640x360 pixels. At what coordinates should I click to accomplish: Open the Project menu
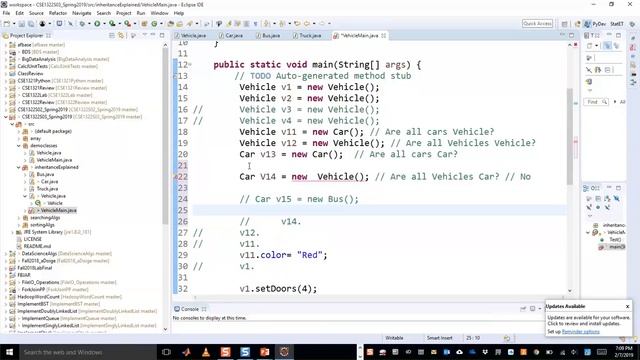pyautogui.click(x=123, y=13)
